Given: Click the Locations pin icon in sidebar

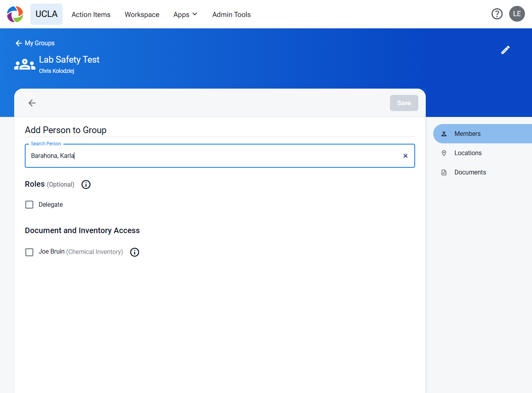Looking at the screenshot, I should coord(444,153).
